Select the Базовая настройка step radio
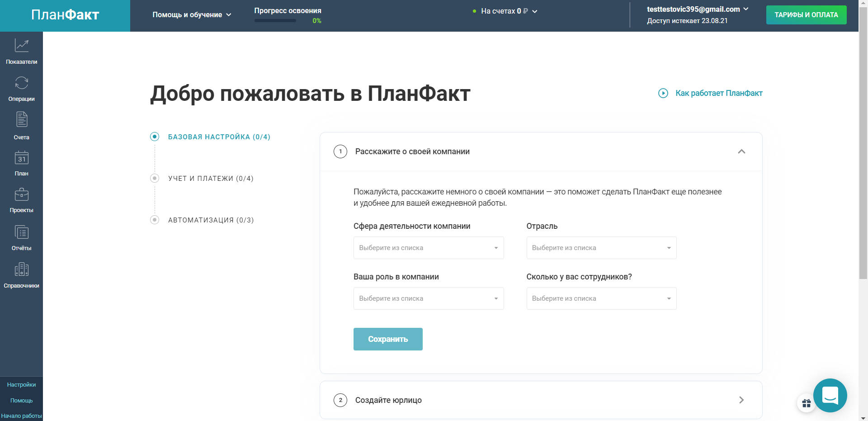Image resolution: width=868 pixels, height=421 pixels. (x=155, y=137)
